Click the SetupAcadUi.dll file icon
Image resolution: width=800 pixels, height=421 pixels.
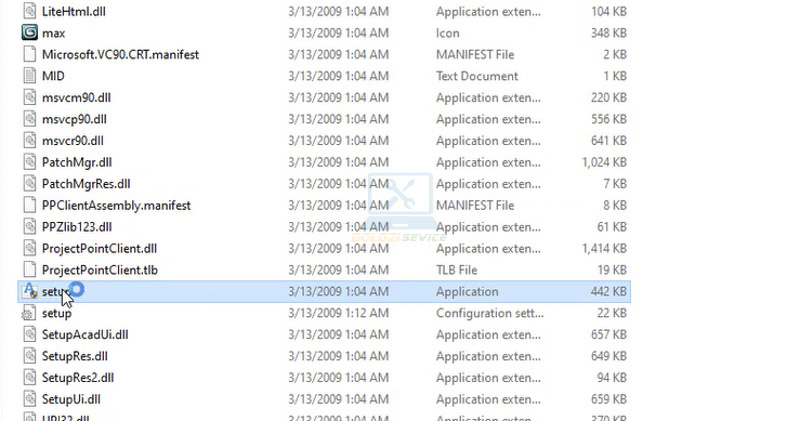coord(29,335)
